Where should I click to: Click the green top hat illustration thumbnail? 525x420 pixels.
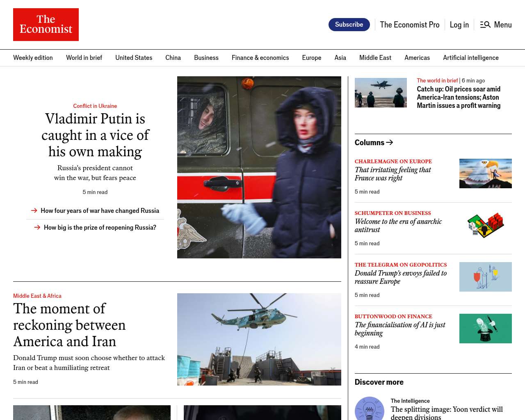tap(486, 329)
